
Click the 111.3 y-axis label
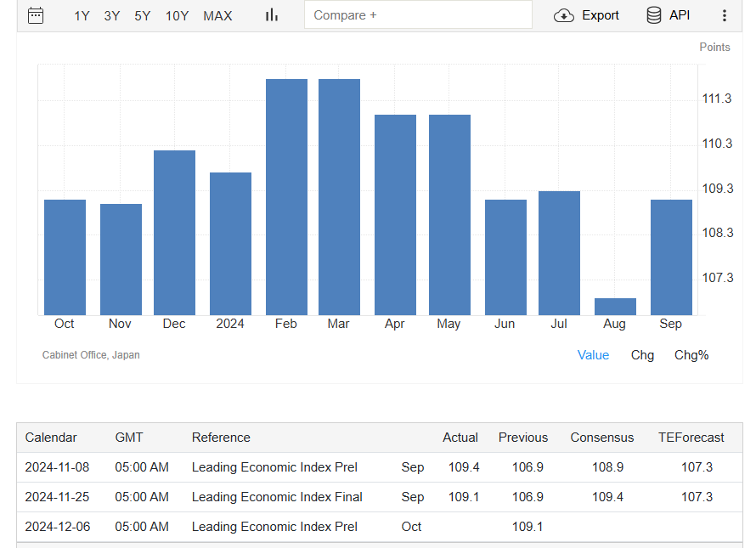pyautogui.click(x=717, y=99)
